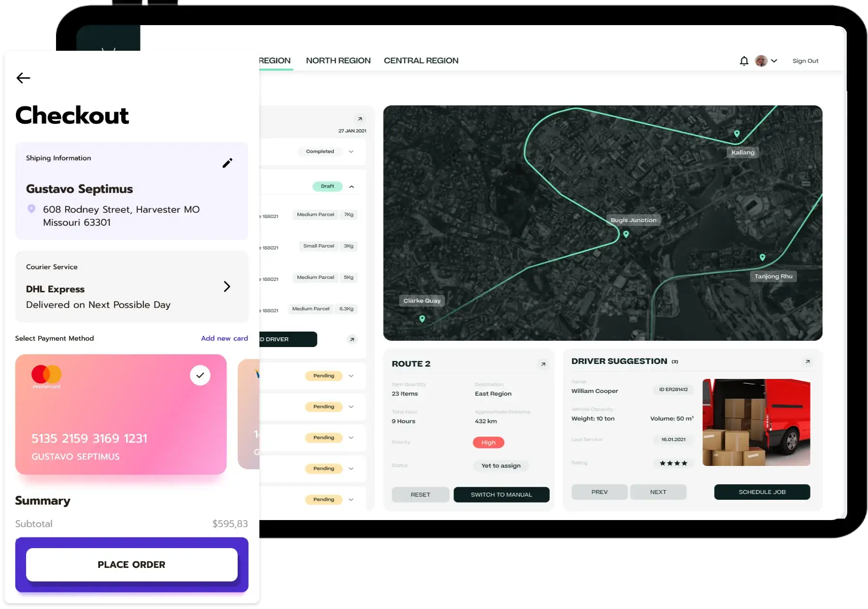Click the location pin beside Rodney Street address
The image size is (868, 609).
[x=31, y=209]
